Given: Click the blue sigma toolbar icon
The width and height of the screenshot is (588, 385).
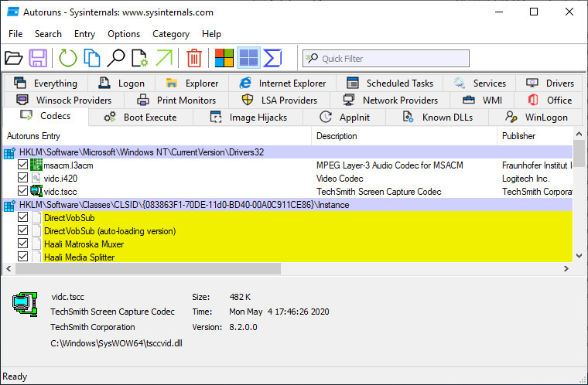Looking at the screenshot, I should coord(272,58).
